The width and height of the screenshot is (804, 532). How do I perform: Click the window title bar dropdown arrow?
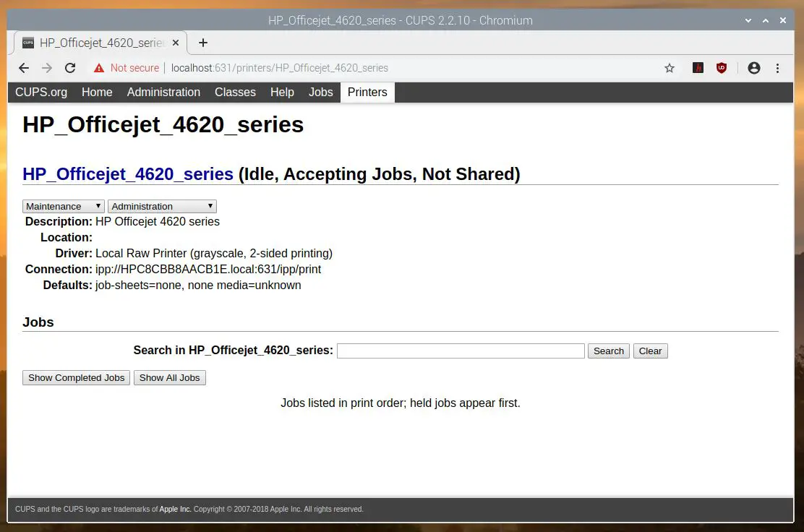pos(748,20)
